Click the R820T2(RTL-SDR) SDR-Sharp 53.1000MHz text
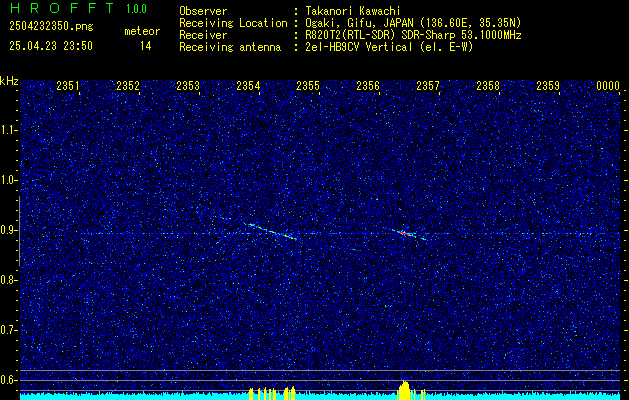Viewport: 629px width, 400px height. pos(414,35)
